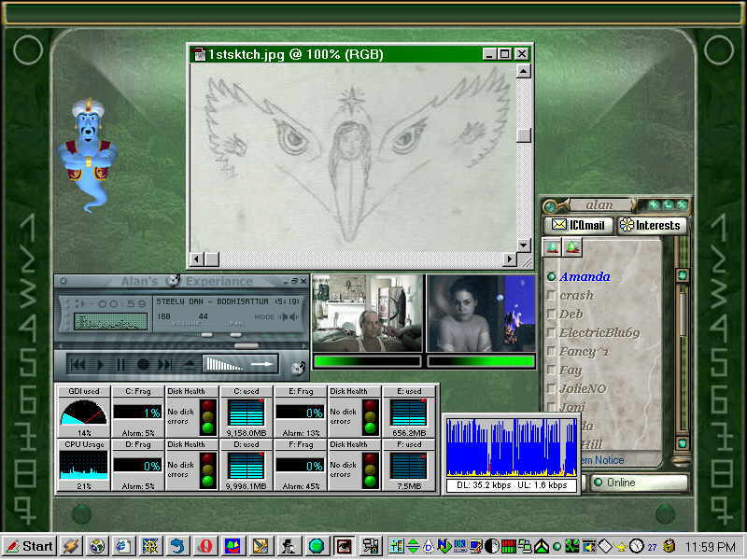Open the Opera browser from quick launch
This screenshot has width=747, height=560.
204,546
